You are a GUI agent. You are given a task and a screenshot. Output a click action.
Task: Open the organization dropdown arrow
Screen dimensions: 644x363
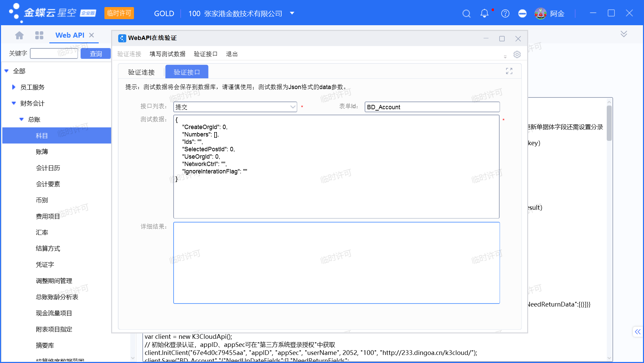(292, 13)
